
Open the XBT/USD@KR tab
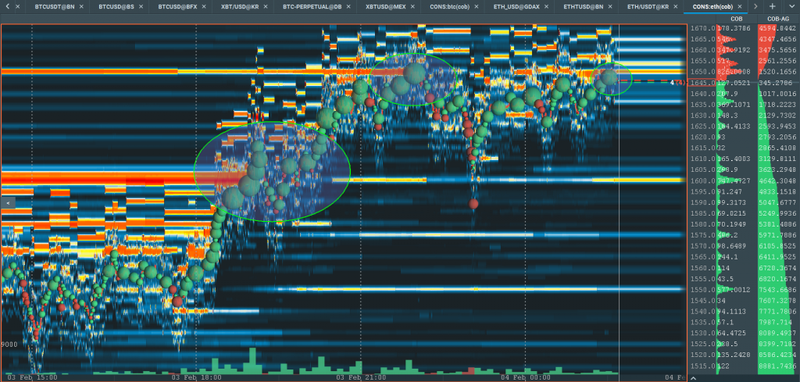(x=240, y=7)
